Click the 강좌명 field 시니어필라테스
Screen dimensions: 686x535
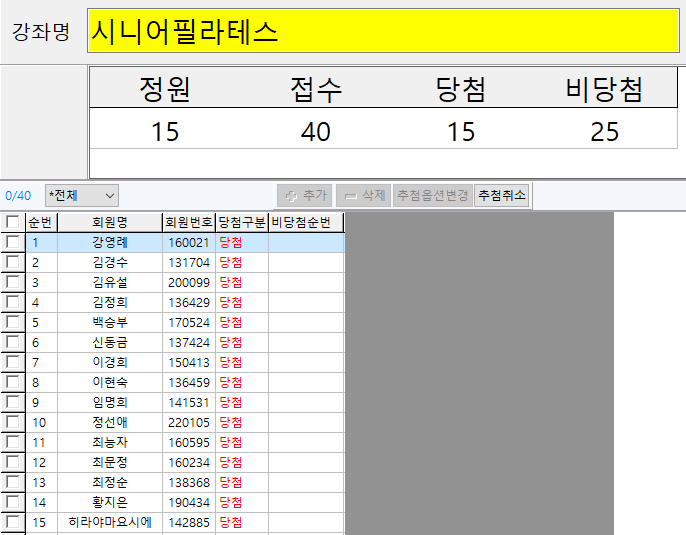coord(383,31)
